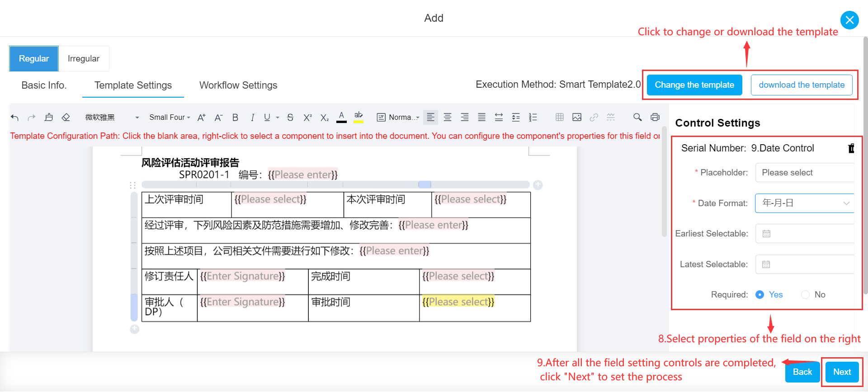Apply superscript formatting
Screen dimensions: 868x392
click(x=307, y=118)
